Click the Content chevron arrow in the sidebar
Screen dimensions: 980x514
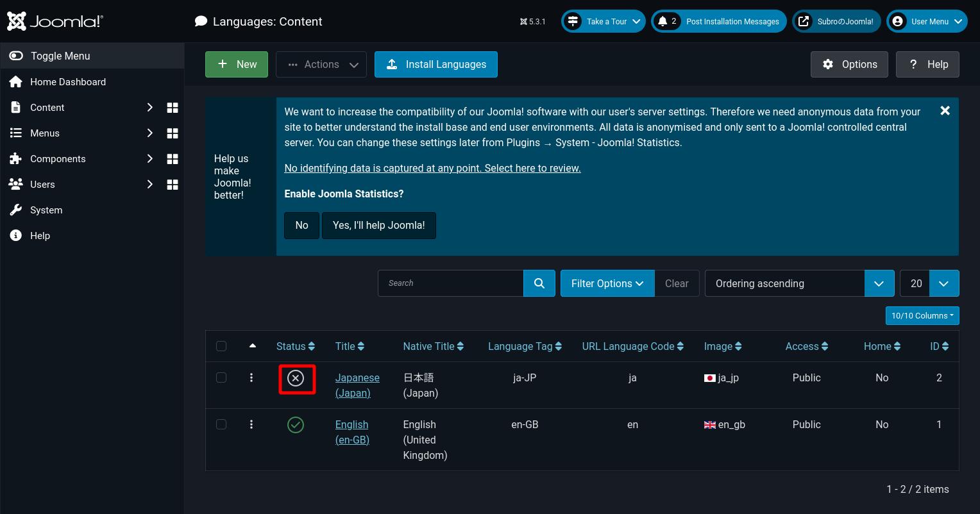tap(149, 107)
